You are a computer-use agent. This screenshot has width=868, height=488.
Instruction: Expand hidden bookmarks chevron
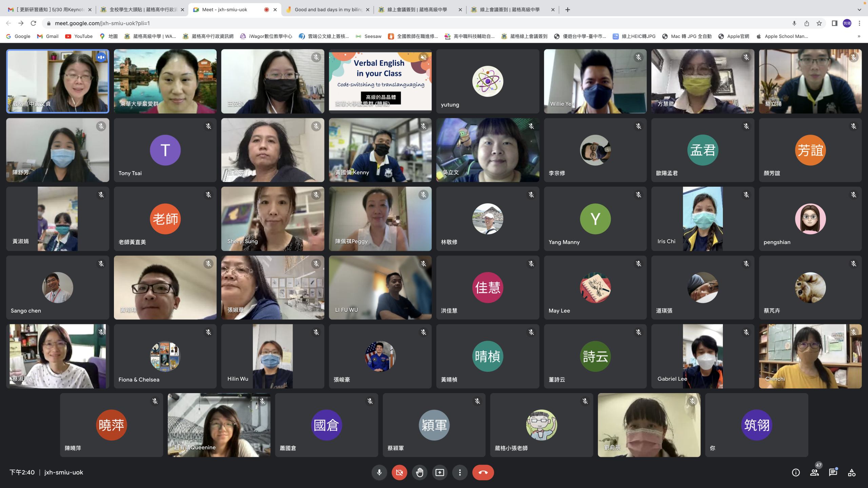click(x=859, y=36)
